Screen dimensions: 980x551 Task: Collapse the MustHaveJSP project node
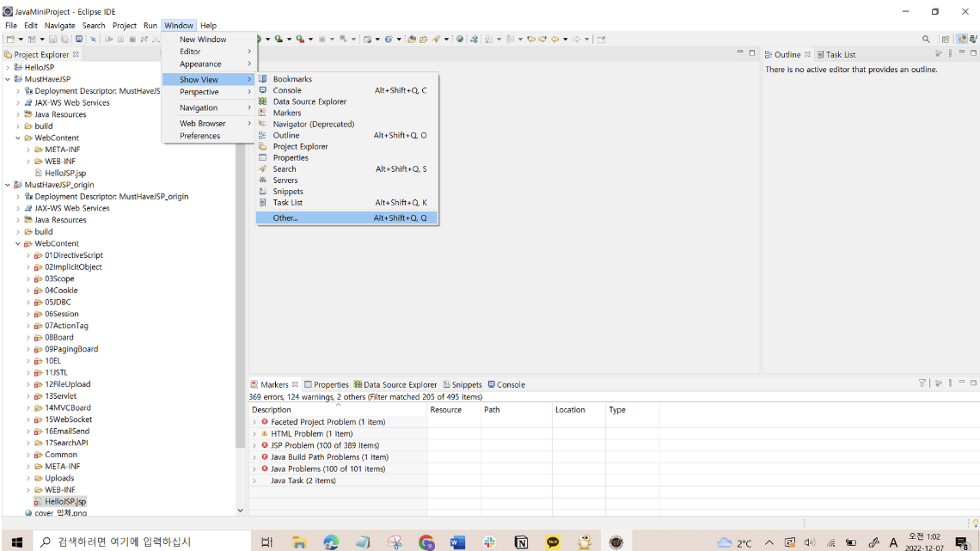[8, 79]
